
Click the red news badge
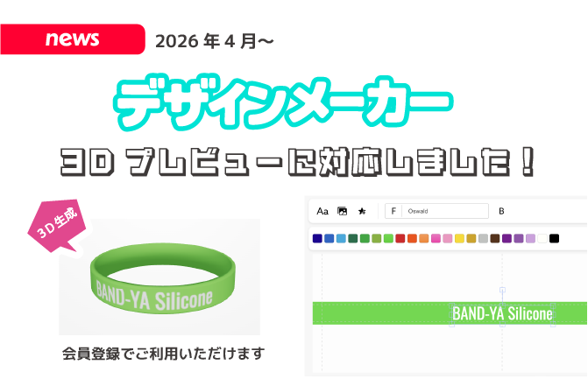tap(73, 39)
